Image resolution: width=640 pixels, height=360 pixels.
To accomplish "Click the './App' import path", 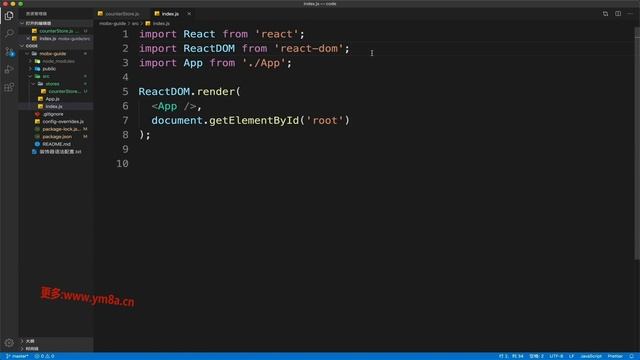I will click(264, 63).
